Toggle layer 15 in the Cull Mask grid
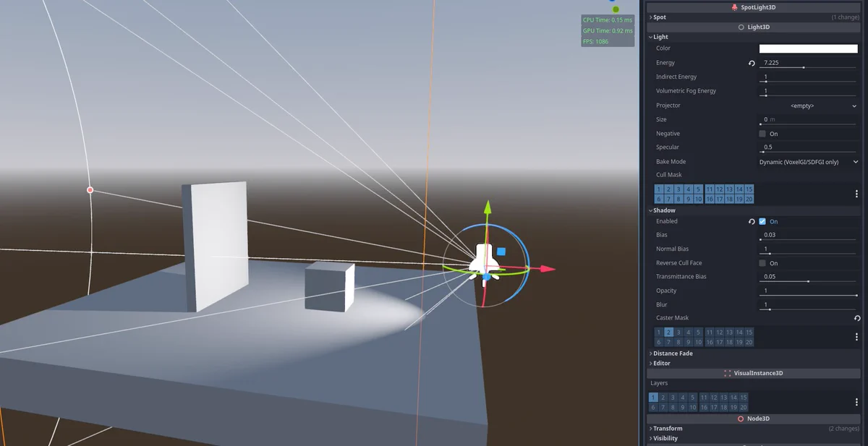The image size is (868, 446). (749, 189)
